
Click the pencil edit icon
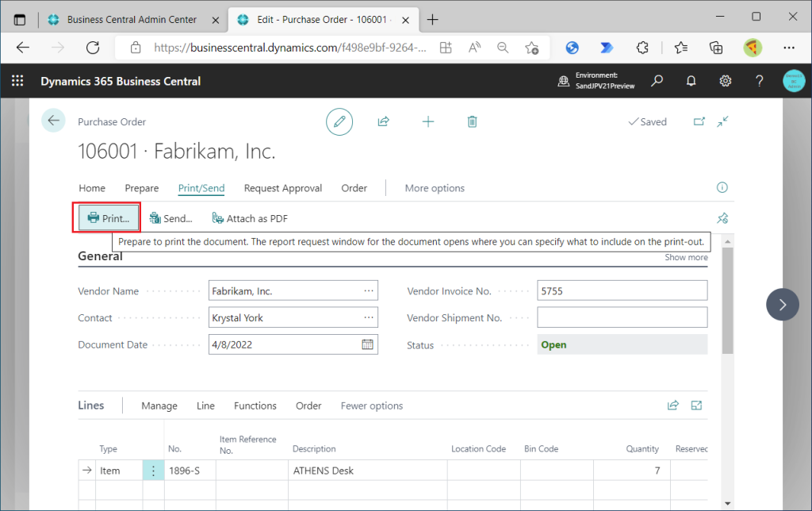coord(339,121)
